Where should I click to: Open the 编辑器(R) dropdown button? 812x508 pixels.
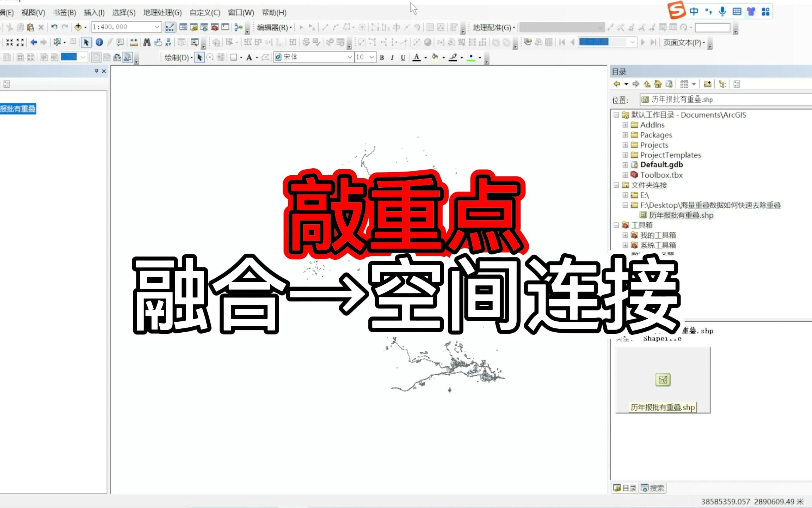pos(274,27)
